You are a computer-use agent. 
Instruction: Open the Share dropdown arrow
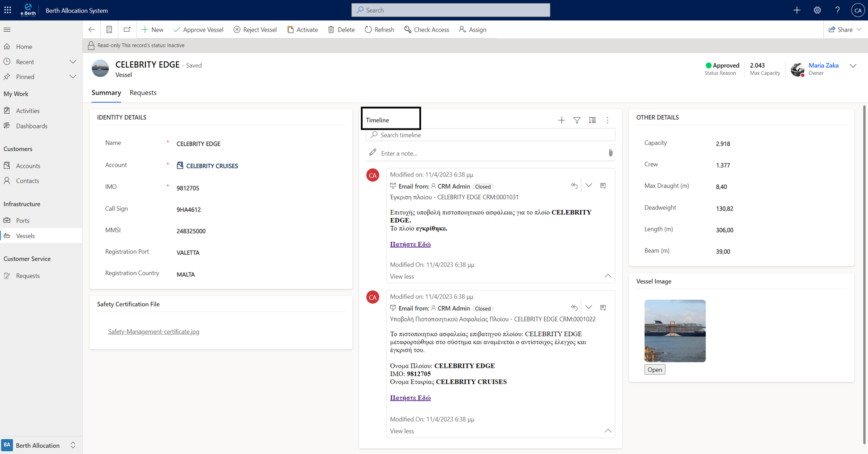tap(859, 29)
